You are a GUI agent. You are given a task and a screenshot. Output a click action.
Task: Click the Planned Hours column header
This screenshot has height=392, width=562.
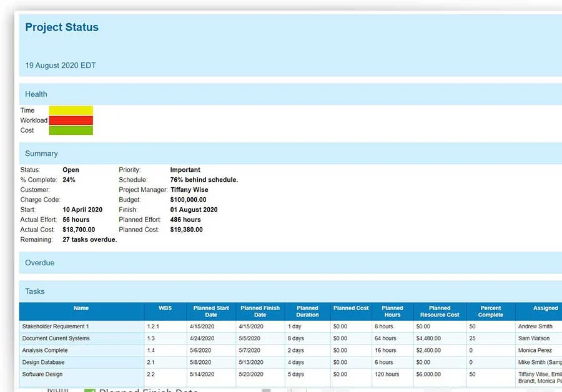[x=393, y=311]
